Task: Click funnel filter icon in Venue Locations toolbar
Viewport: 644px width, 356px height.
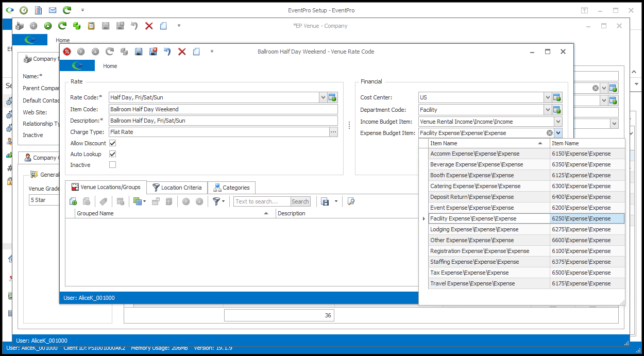Action: pyautogui.click(x=216, y=201)
